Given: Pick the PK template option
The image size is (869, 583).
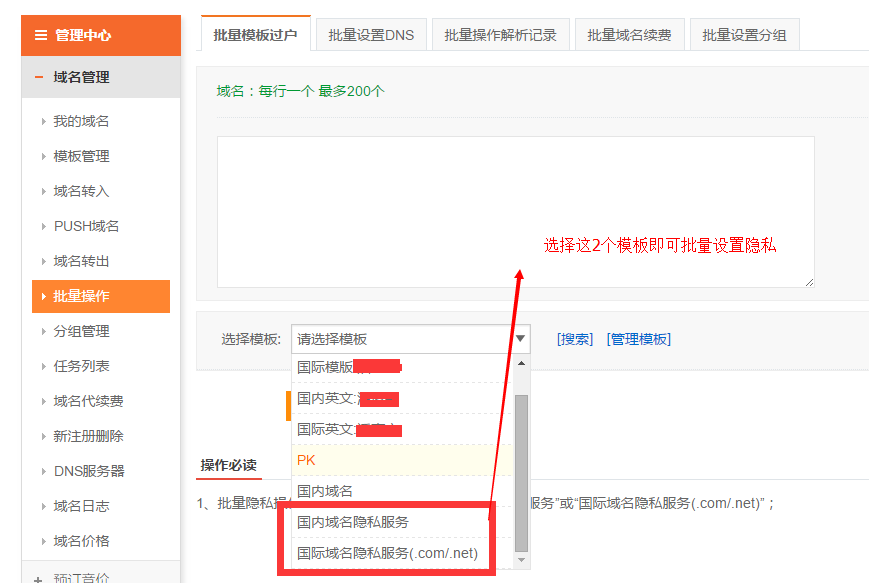Looking at the screenshot, I should (x=306, y=460).
